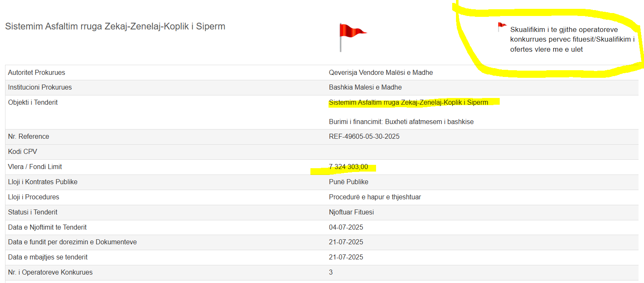Screen dimensions: 644x283
Task: Click the highlighted tender object name in table
Action: coord(408,103)
